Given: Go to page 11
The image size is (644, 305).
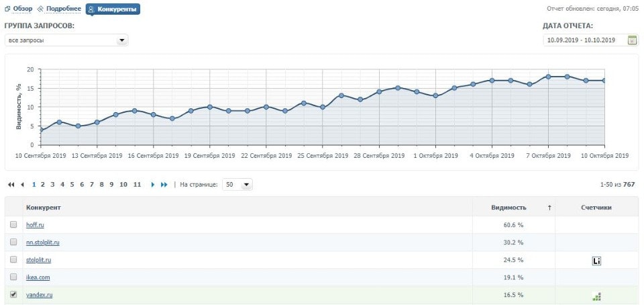Looking at the screenshot, I should 137,185.
